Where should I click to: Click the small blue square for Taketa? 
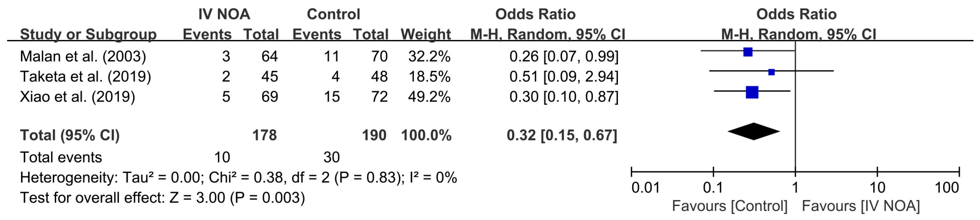[771, 72]
